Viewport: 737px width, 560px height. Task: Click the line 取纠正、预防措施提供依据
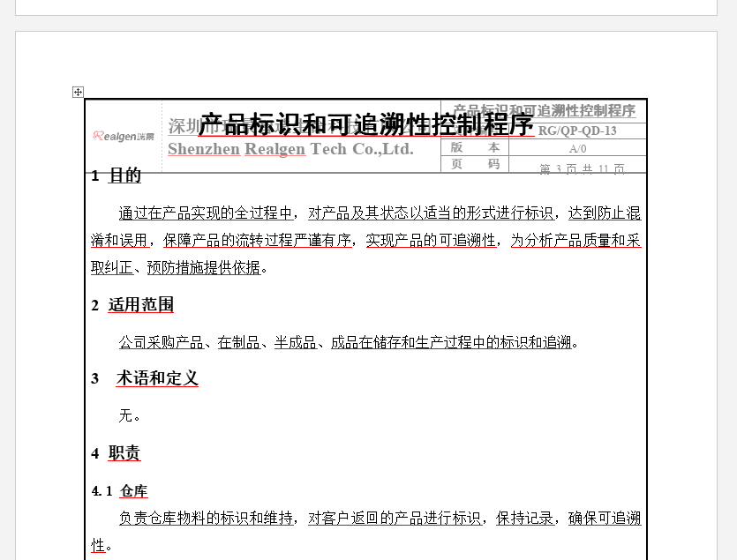pyautogui.click(x=179, y=267)
